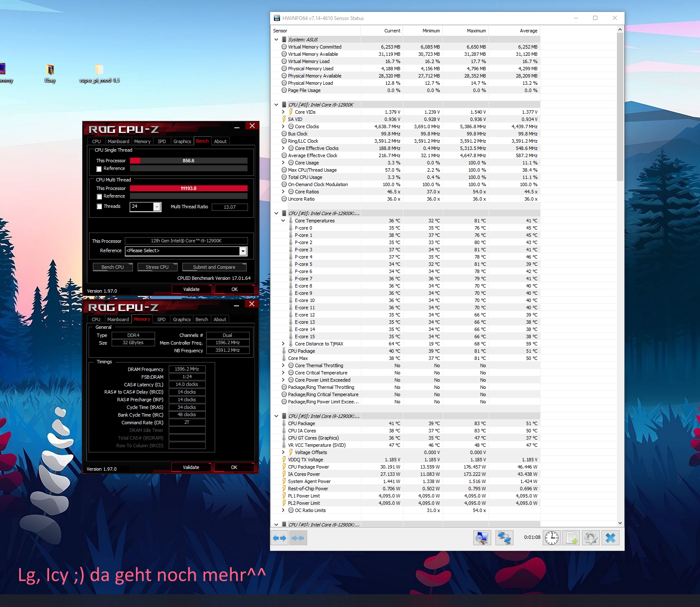700x607 pixels.
Task: Click the HWiNFO vertical scrollbar thumb
Action: (620, 106)
